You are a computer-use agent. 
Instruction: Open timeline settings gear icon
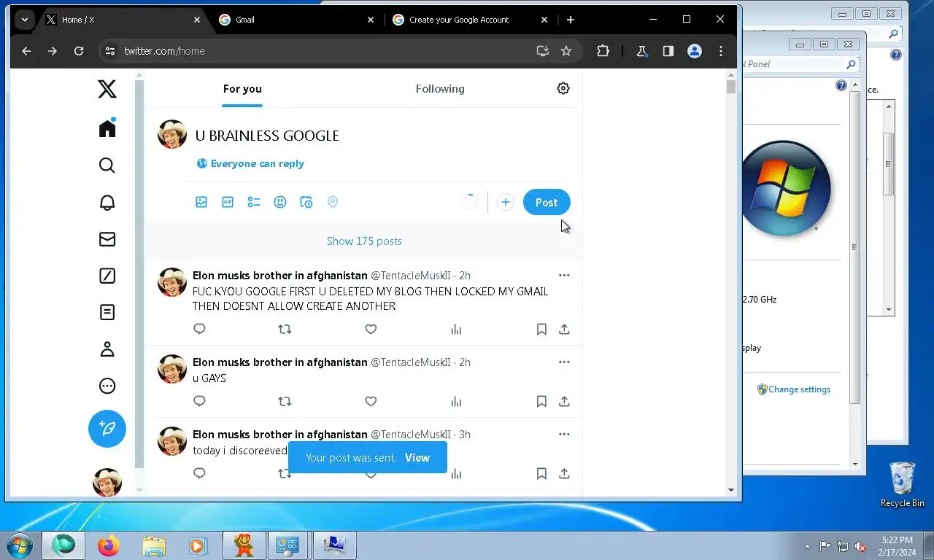563,88
